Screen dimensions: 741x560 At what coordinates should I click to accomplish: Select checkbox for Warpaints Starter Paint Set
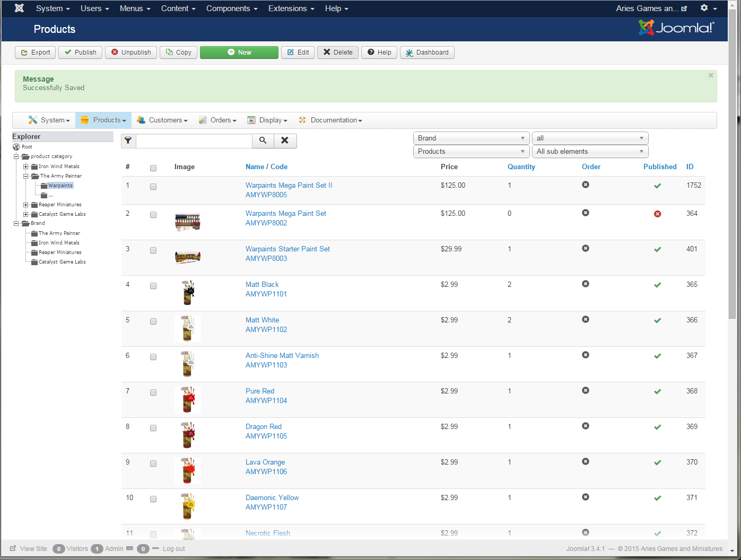coord(153,250)
